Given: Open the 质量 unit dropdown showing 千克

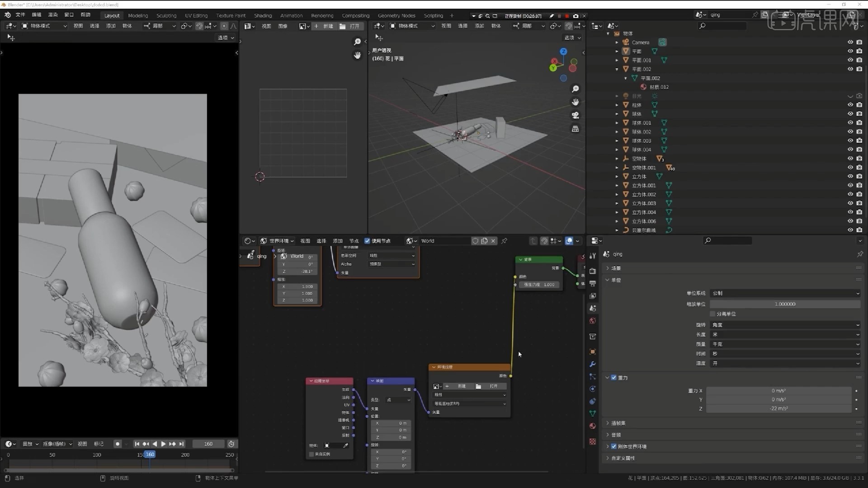Looking at the screenshot, I should coord(785,344).
